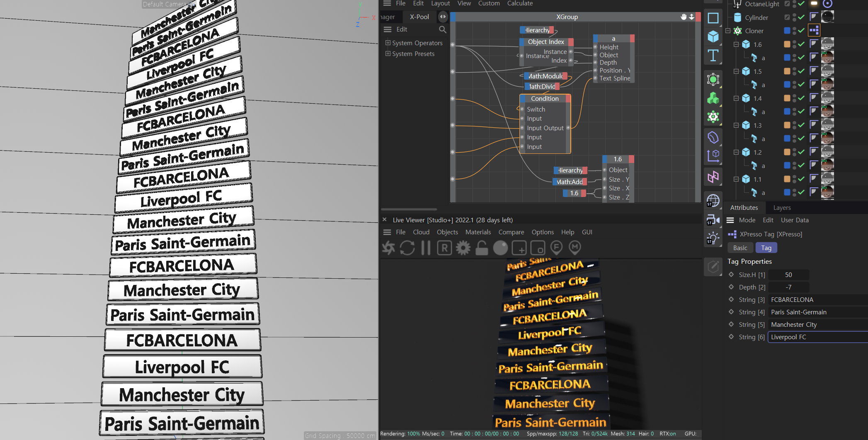Collapse the Cloner object hierarchy
The height and width of the screenshot is (440, 868).
coord(728,31)
